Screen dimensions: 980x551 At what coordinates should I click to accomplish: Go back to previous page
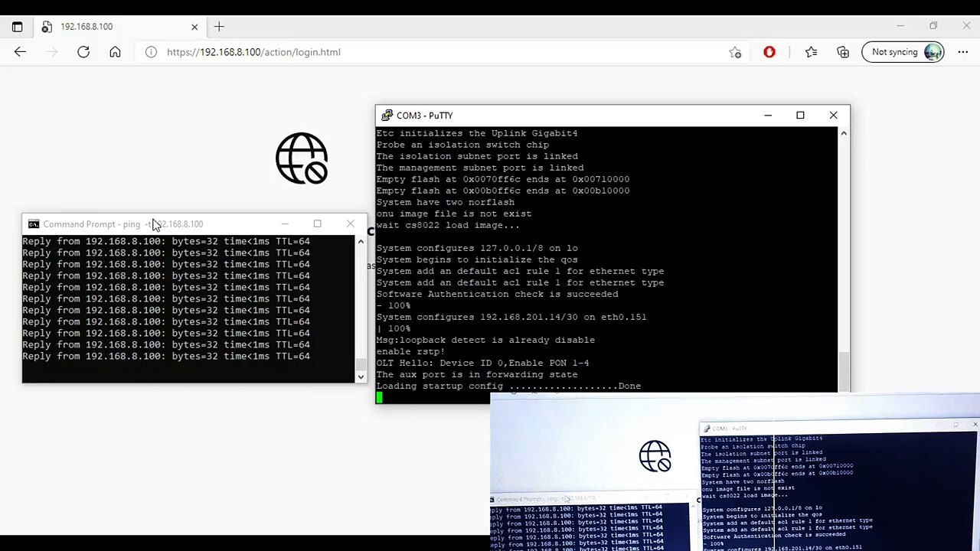[20, 52]
